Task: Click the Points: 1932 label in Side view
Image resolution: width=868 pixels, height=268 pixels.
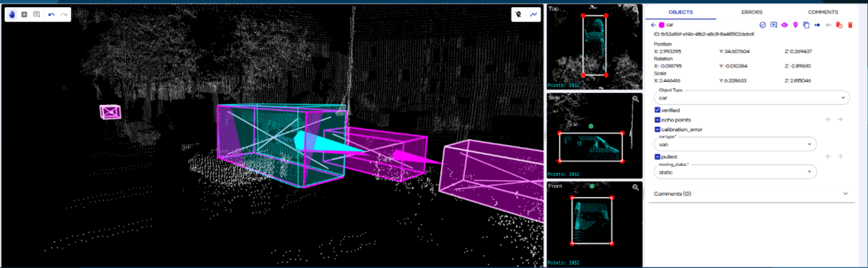Action: coord(564,175)
